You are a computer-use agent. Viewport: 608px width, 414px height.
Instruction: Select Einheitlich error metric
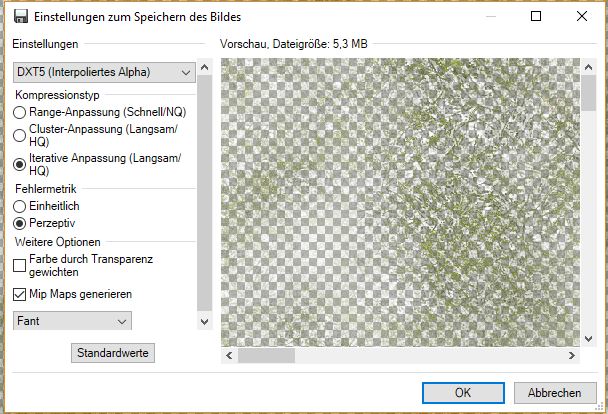point(20,205)
